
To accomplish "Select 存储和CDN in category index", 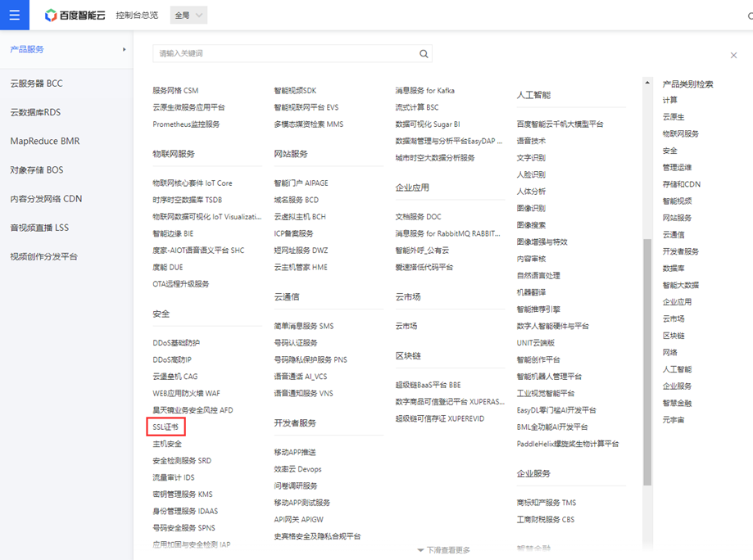I will 682,184.
